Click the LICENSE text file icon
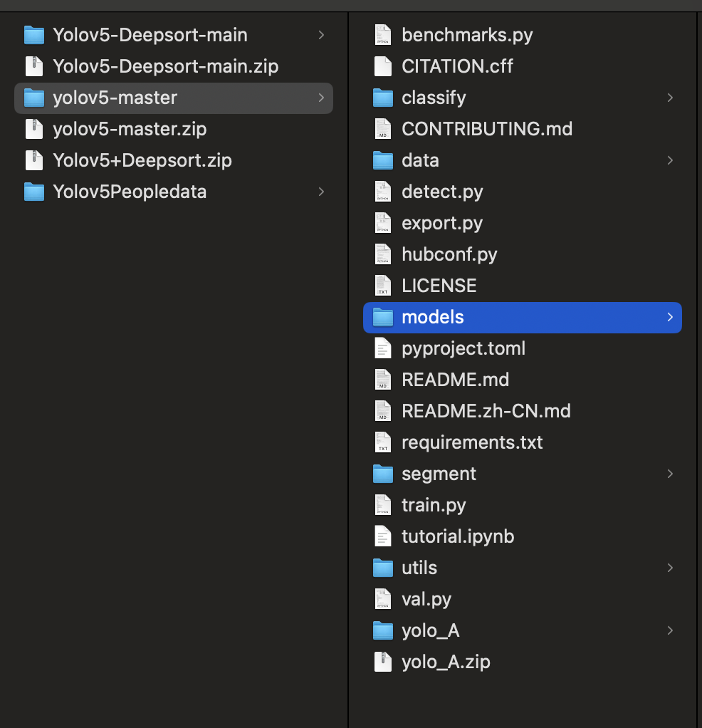 383,286
